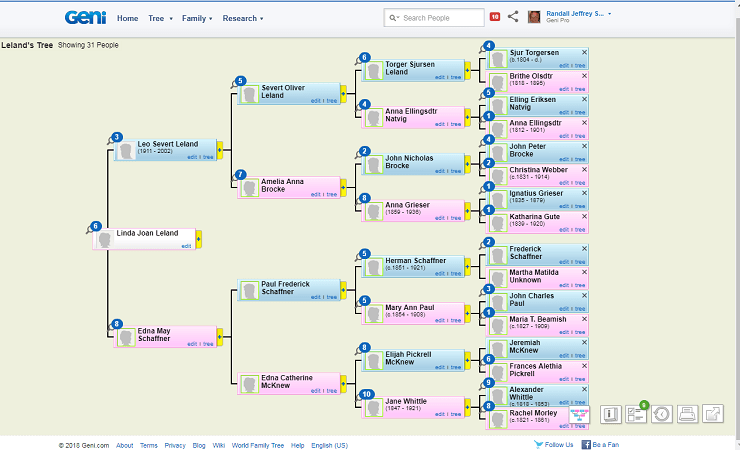740x450 pixels.
Task: Click the Search People input field
Action: [440, 18]
